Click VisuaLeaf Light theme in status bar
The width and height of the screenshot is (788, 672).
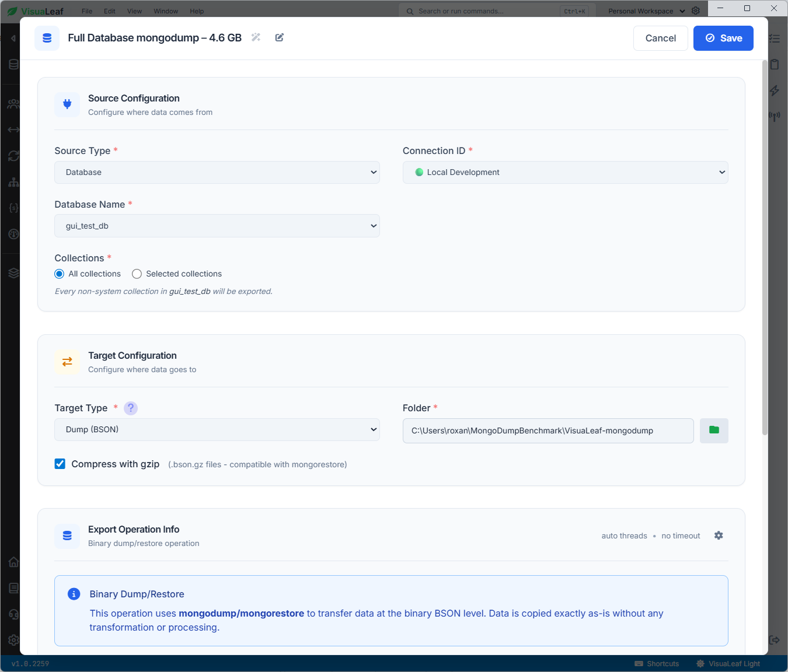point(728,664)
